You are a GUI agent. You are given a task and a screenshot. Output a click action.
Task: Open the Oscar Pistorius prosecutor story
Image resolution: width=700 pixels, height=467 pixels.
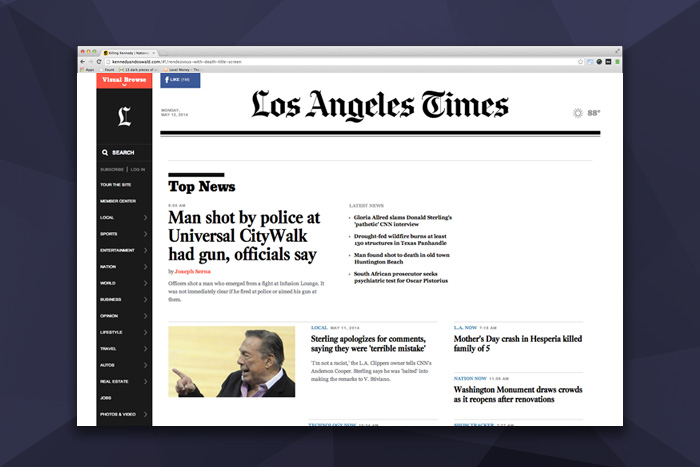click(x=400, y=277)
